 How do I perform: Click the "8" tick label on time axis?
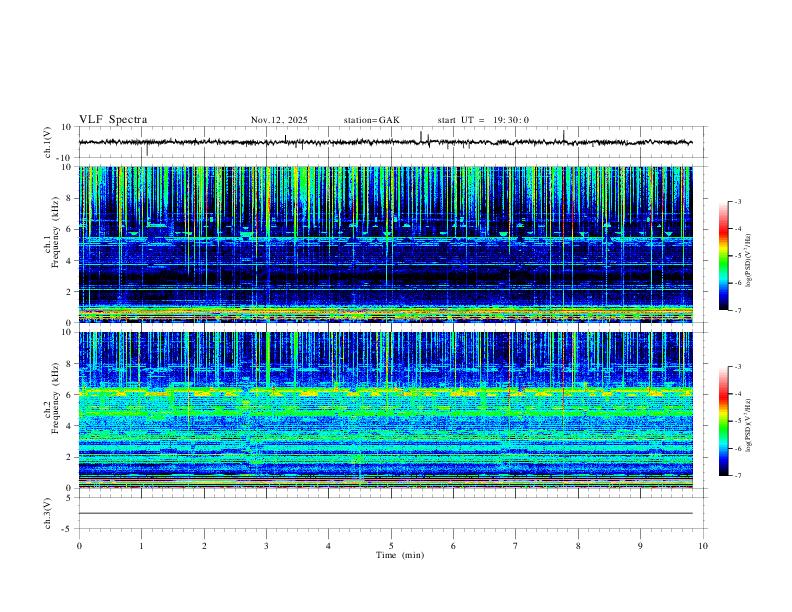(x=578, y=546)
